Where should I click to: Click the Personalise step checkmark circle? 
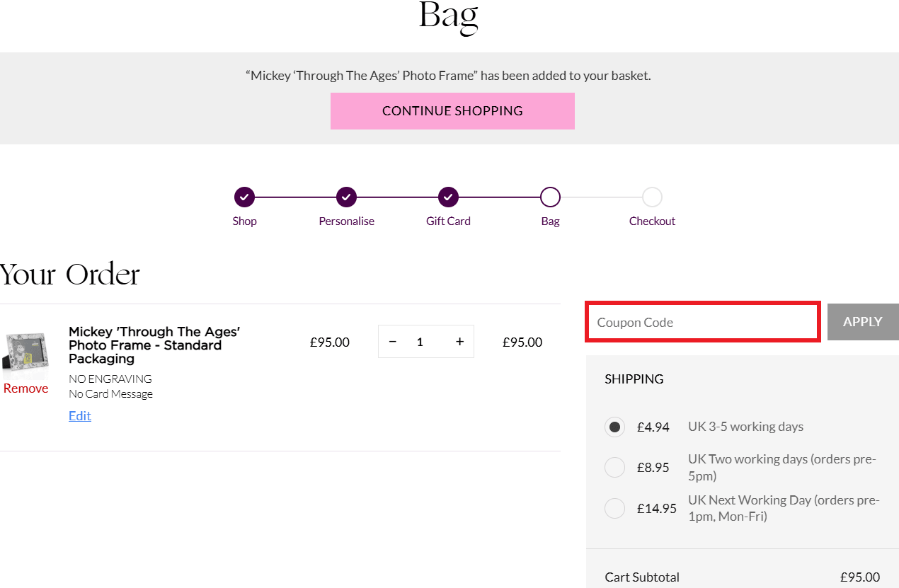346,197
